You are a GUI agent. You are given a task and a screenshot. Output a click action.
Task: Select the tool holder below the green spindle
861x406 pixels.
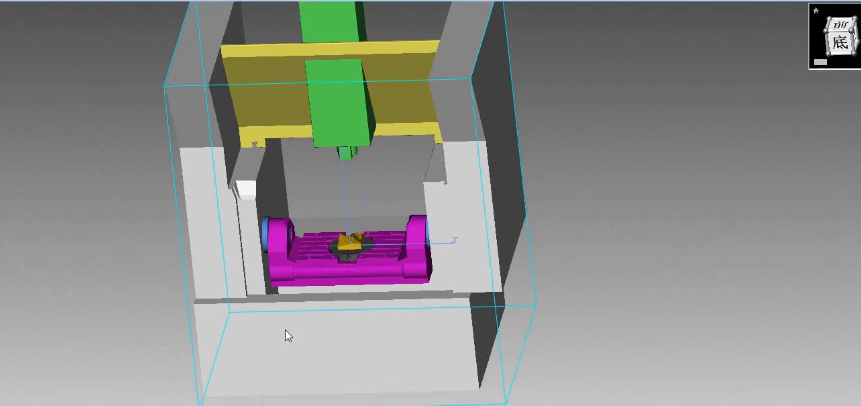[x=346, y=153]
